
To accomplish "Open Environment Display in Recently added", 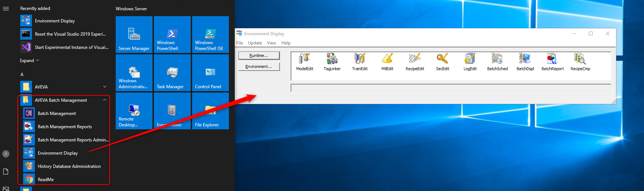I will click(65, 21).
